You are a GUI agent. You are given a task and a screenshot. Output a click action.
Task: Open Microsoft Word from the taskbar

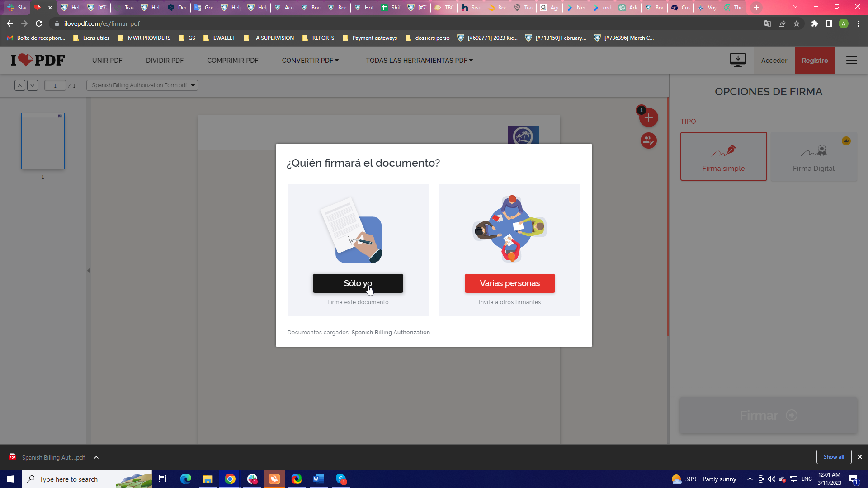(x=319, y=479)
